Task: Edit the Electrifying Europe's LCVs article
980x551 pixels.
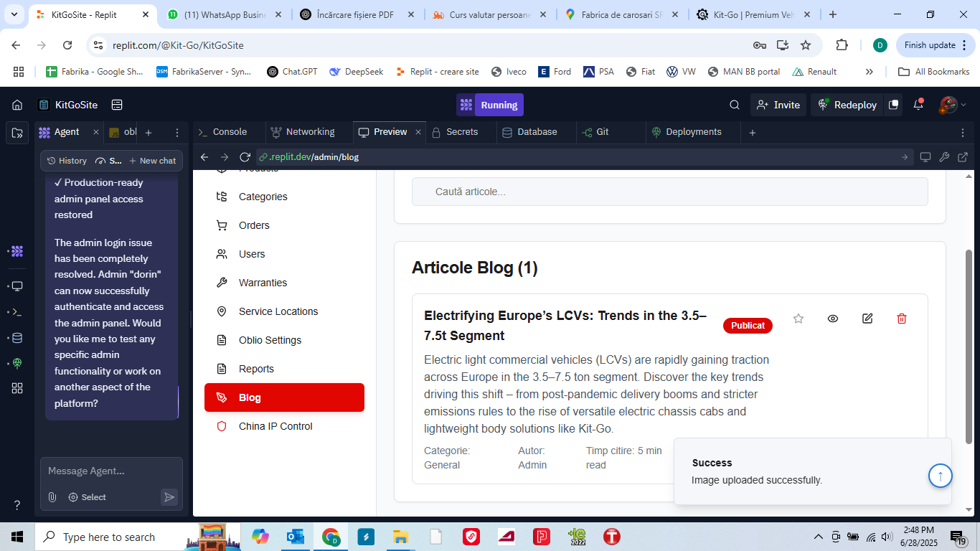Action: (867, 319)
